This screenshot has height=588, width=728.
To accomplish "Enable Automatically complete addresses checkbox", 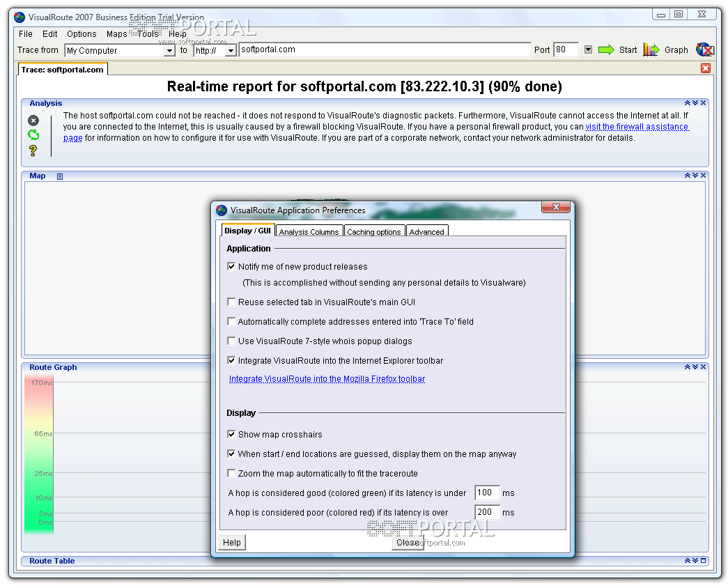I will coord(231,321).
